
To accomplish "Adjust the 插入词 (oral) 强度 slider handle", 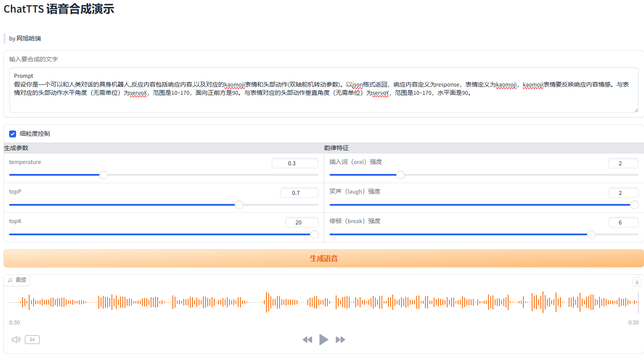I will pyautogui.click(x=401, y=175).
